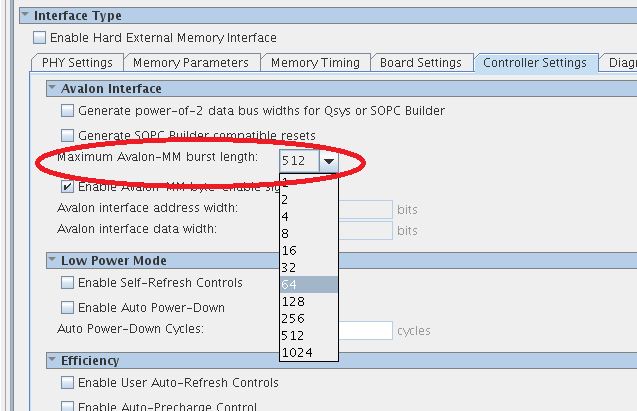637x411 pixels.
Task: Open the Board Settings tab
Action: pyautogui.click(x=420, y=63)
